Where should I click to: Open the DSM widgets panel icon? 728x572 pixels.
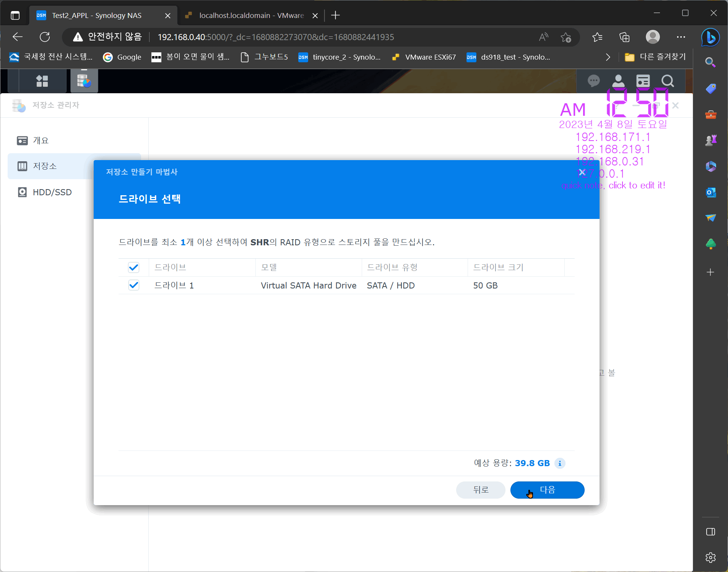(643, 81)
